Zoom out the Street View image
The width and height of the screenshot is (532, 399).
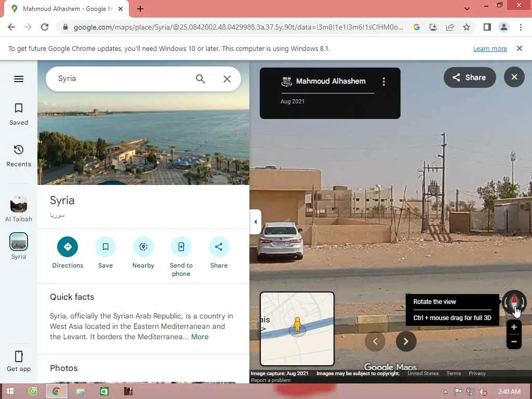point(514,342)
